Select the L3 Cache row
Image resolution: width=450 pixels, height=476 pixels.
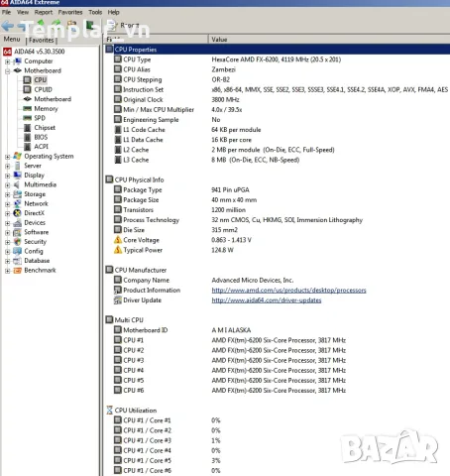click(278, 160)
